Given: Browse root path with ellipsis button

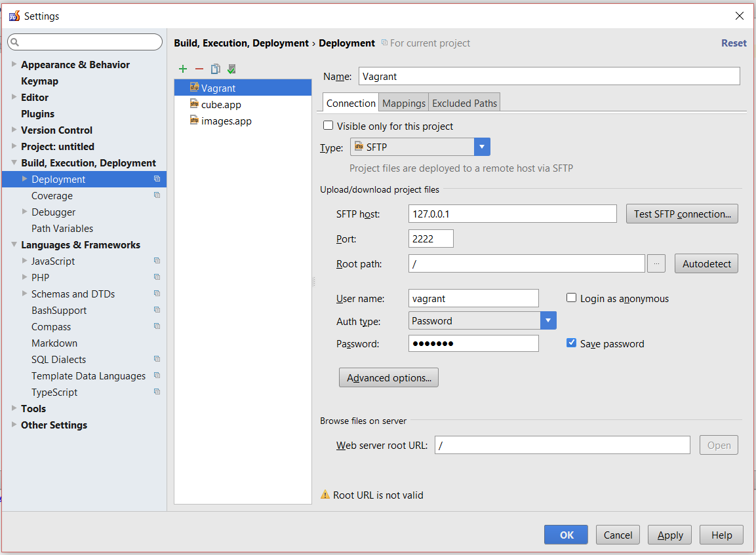Looking at the screenshot, I should pos(656,263).
